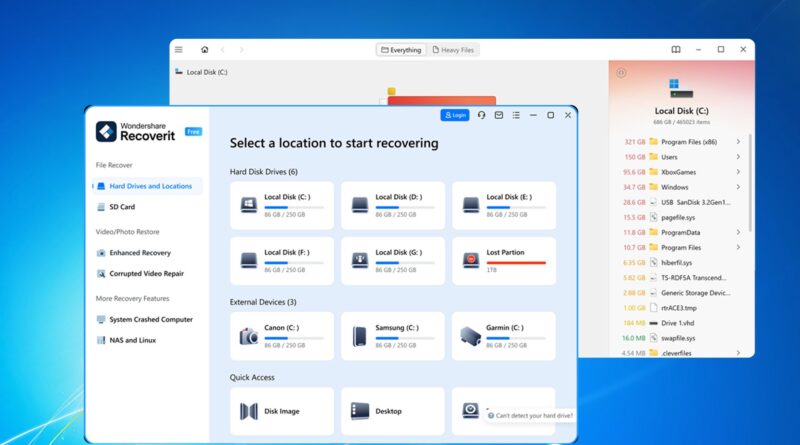Choose the Canon camera device icon
This screenshot has height=445, width=800.
(249, 336)
